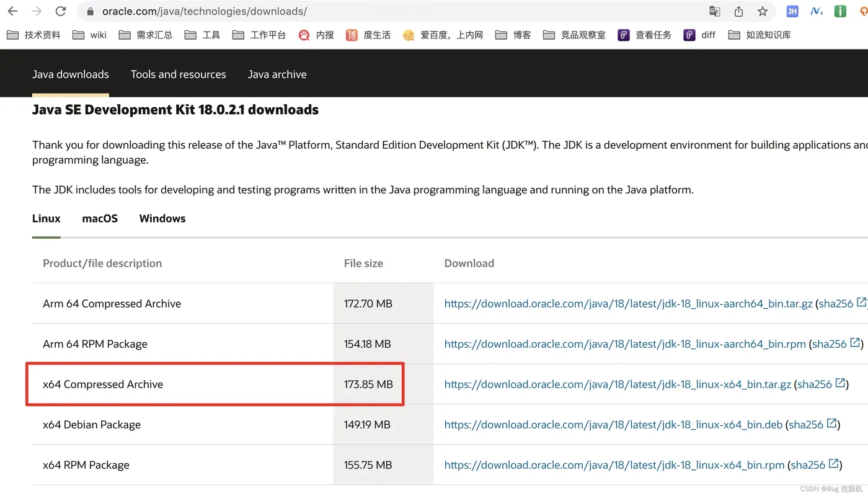Click the '154.18 MB' file size

(368, 344)
